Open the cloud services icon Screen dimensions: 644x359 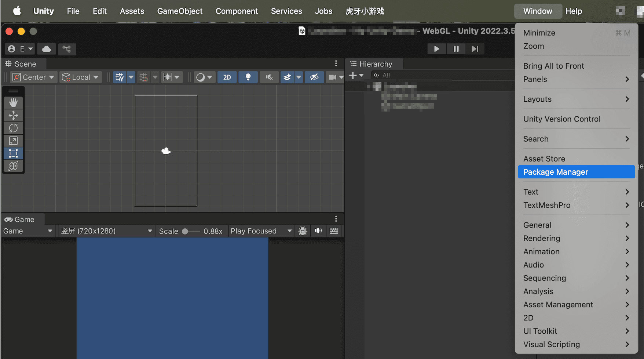point(47,49)
